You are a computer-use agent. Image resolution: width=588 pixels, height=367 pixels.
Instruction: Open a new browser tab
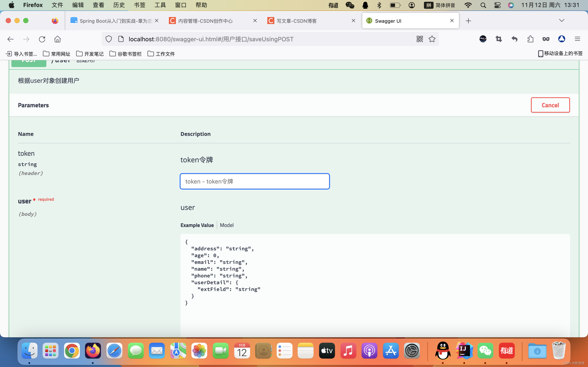[x=468, y=21]
